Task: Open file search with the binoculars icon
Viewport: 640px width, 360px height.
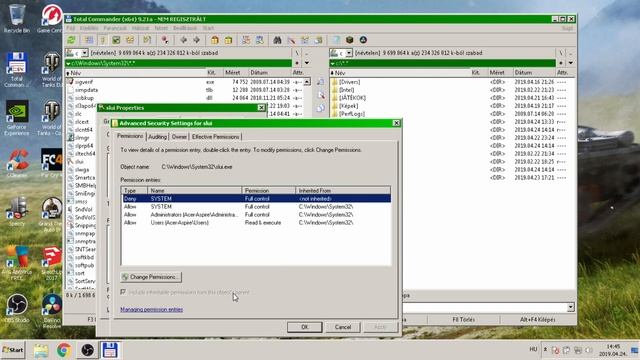Action: [278, 40]
